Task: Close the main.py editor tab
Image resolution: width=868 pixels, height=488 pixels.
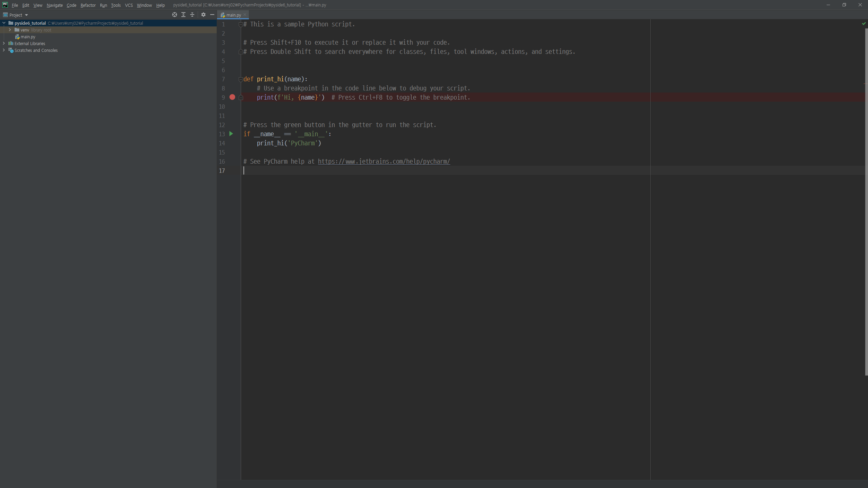Action: [245, 15]
